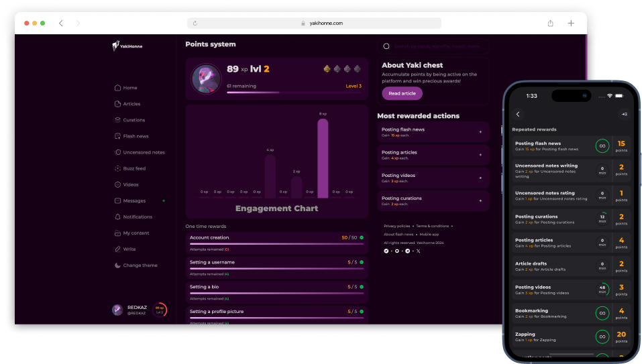The height and width of the screenshot is (364, 642).
Task: Click the Articles sidebar icon
Action: coord(118,104)
